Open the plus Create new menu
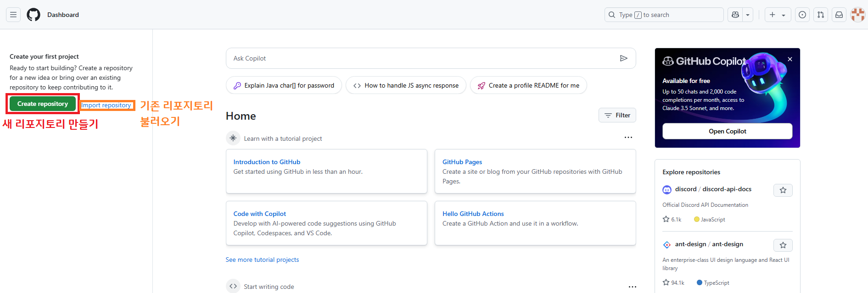The image size is (868, 293). pyautogui.click(x=778, y=15)
